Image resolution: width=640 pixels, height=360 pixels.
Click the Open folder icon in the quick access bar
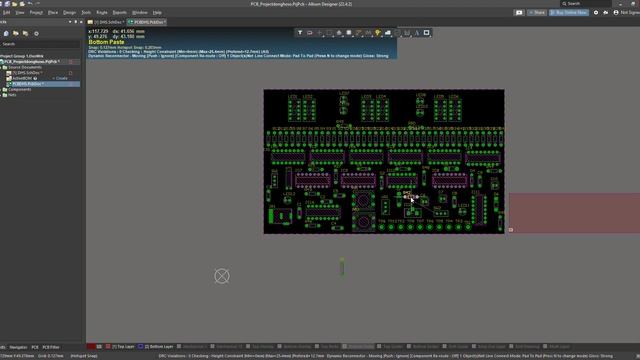[15, 4]
